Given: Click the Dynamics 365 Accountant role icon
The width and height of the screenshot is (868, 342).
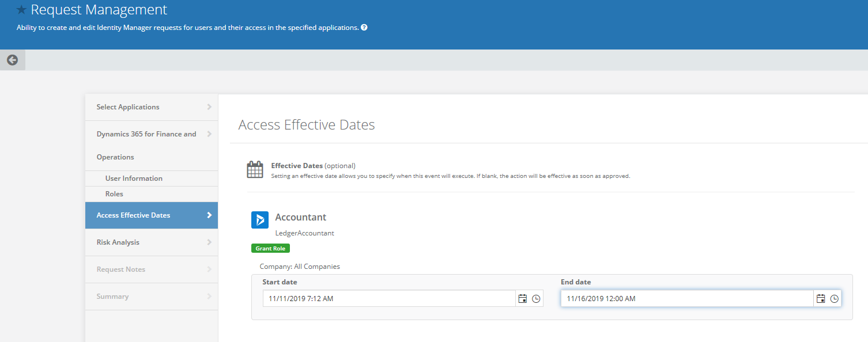Looking at the screenshot, I should [260, 220].
